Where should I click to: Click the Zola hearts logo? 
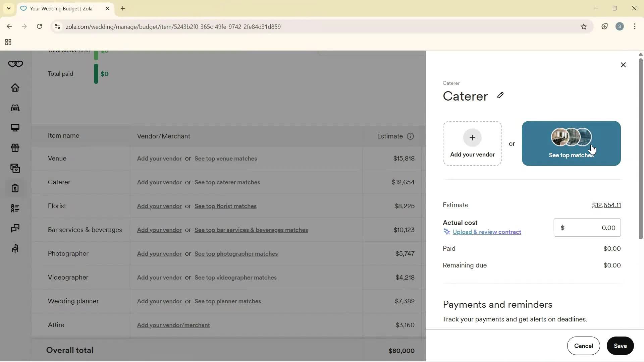15,64
